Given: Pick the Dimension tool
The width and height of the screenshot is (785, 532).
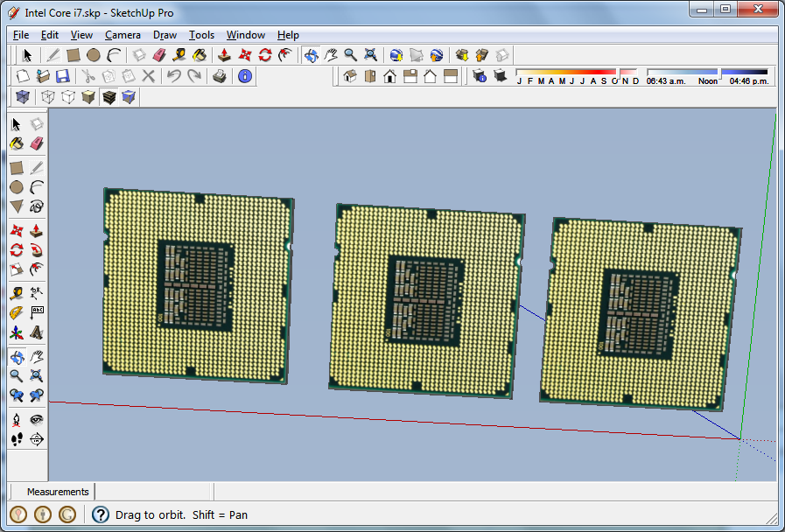Looking at the screenshot, I should click(x=37, y=293).
